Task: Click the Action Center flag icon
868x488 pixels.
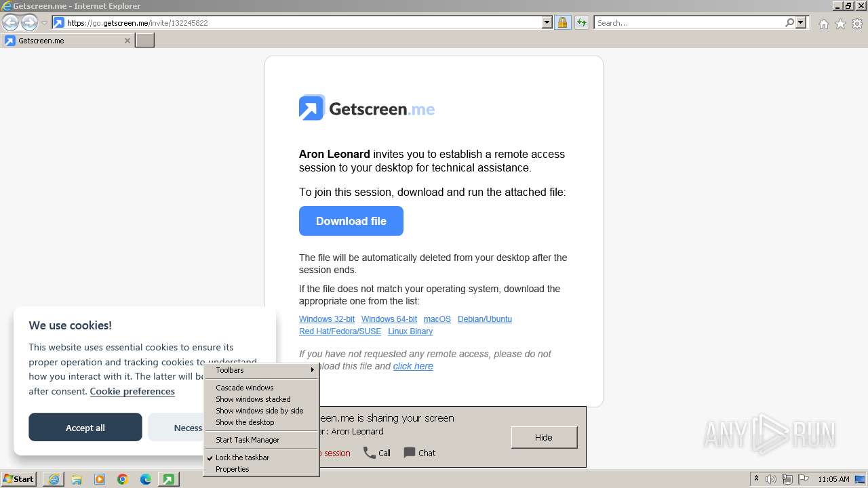Action: tap(804, 479)
